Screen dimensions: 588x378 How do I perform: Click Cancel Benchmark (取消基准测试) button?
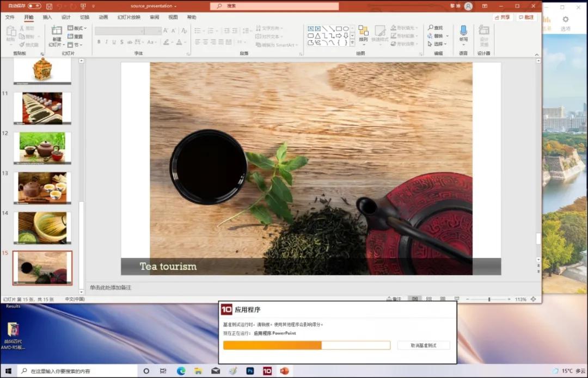[424, 345]
